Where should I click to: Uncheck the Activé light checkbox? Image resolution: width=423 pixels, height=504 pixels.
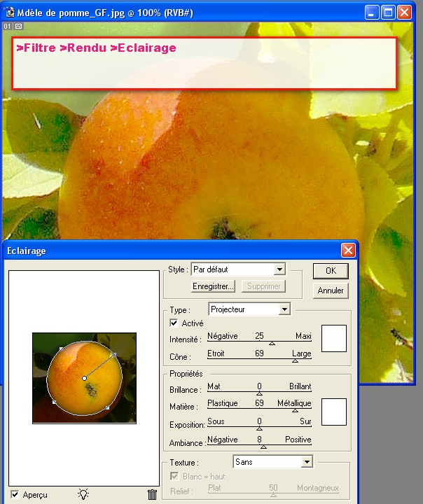174,323
